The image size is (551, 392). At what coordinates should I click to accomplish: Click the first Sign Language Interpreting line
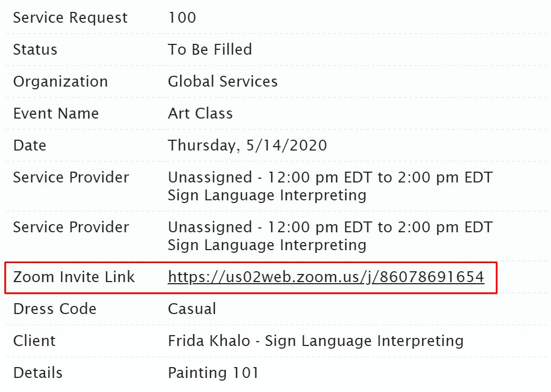267,195
